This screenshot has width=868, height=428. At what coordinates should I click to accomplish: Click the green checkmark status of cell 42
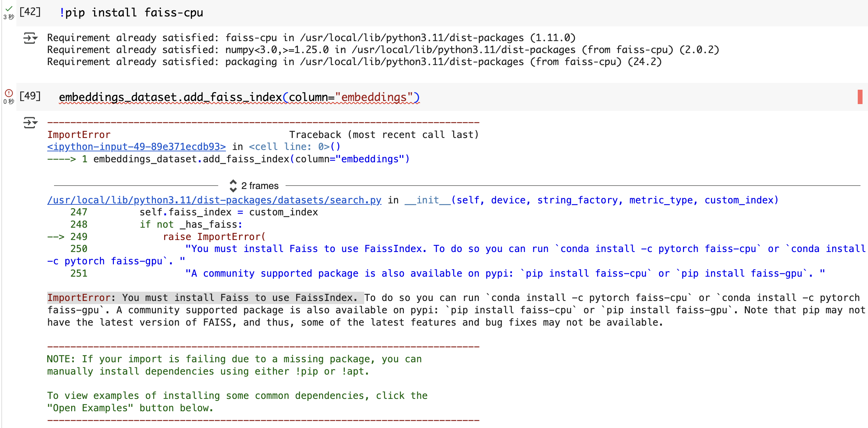point(9,8)
